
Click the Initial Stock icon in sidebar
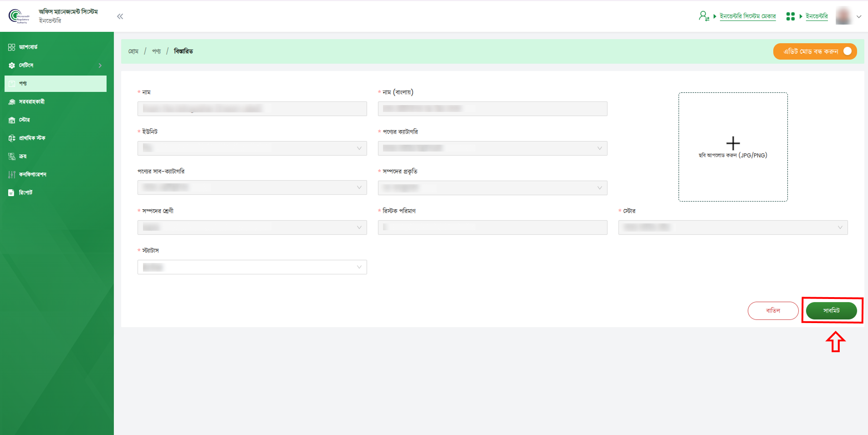tap(12, 138)
